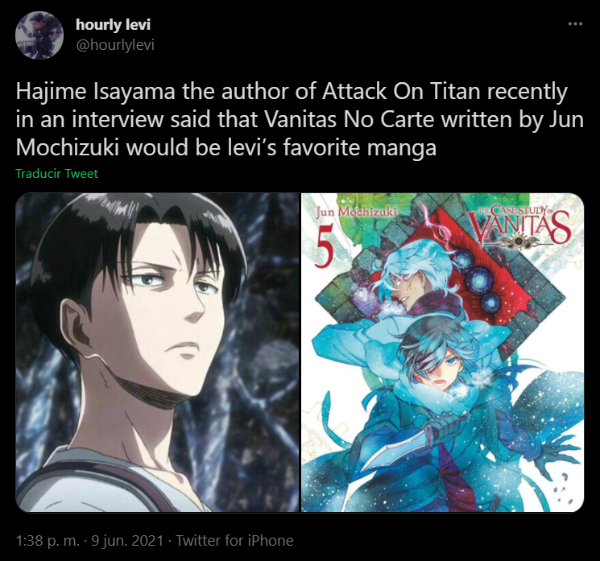Open the @hourlylevi handle link
The width and height of the screenshot is (600, 561).
pyautogui.click(x=115, y=45)
